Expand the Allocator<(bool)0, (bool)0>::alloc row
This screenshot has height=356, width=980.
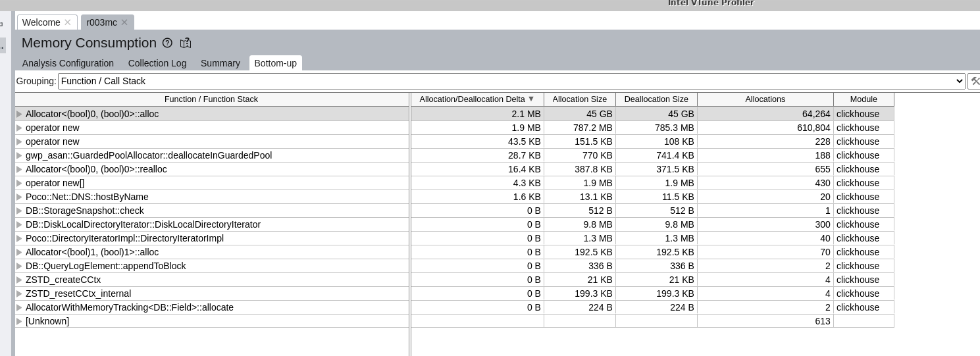pyautogui.click(x=19, y=114)
